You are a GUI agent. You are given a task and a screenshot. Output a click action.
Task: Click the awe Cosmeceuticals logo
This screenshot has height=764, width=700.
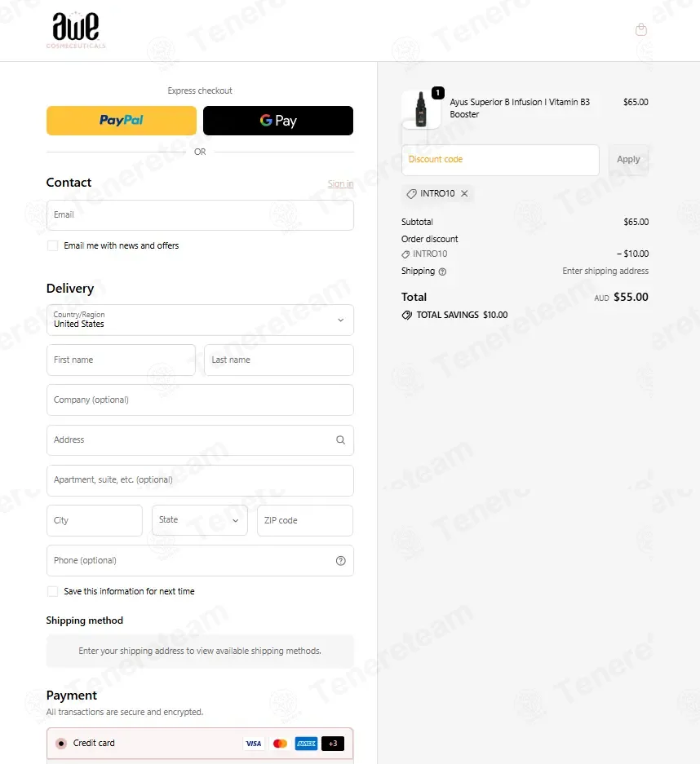pyautogui.click(x=76, y=29)
